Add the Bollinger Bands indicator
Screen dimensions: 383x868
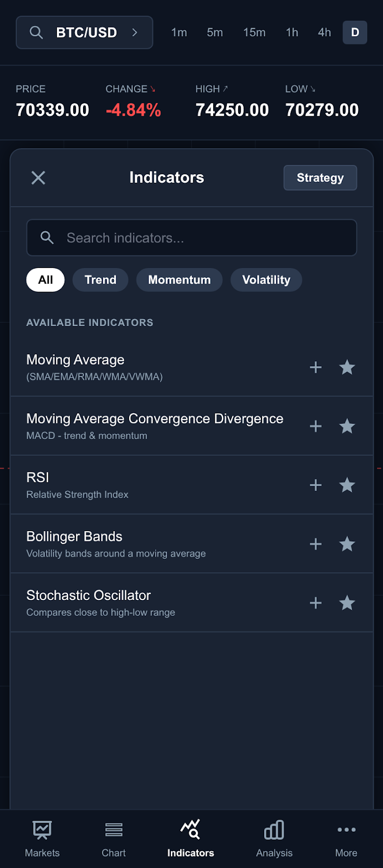click(x=316, y=544)
